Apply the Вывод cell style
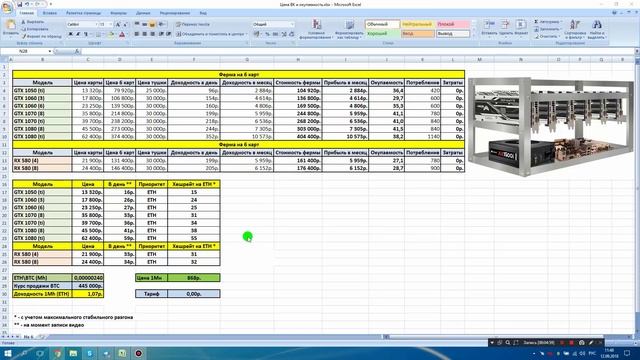 452,33
